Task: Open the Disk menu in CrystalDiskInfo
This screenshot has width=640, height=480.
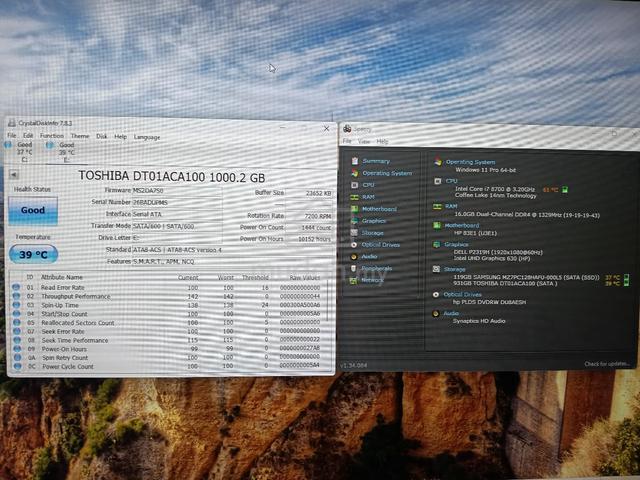Action: [x=102, y=136]
